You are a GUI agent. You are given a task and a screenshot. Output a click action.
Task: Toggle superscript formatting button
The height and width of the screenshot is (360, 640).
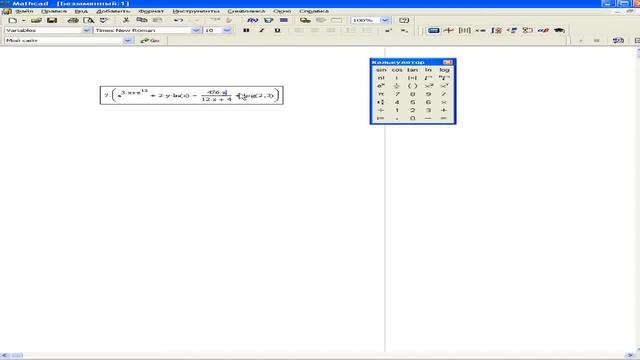point(388,30)
